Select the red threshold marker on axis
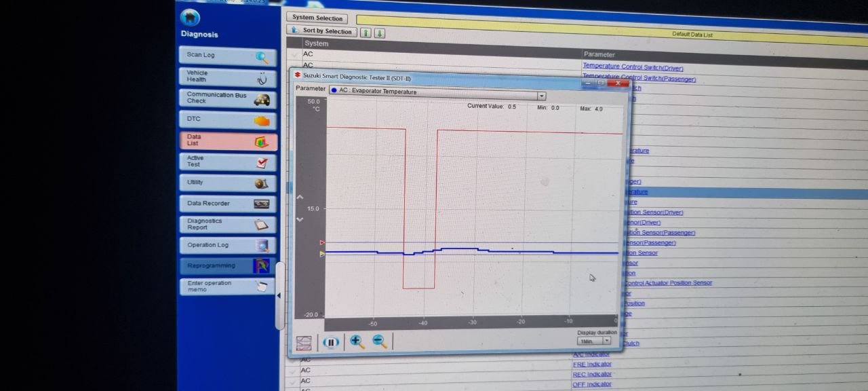This screenshot has height=391, width=868. click(322, 242)
